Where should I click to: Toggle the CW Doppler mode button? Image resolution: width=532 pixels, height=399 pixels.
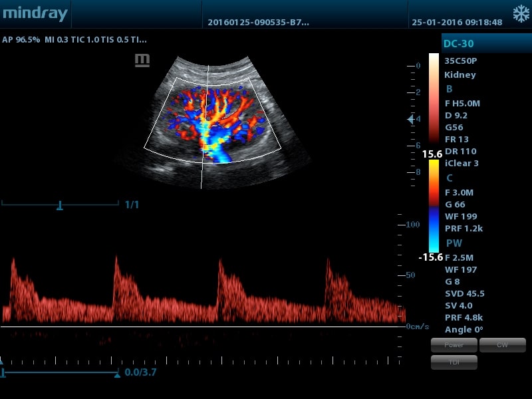pos(502,345)
